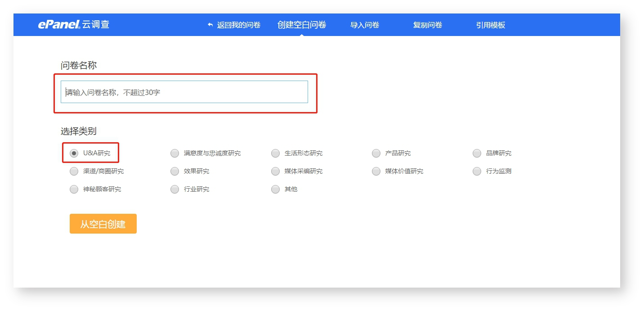Select 媒体价值研究 radio button
Viewport: 644px width, 311px height.
click(x=376, y=171)
